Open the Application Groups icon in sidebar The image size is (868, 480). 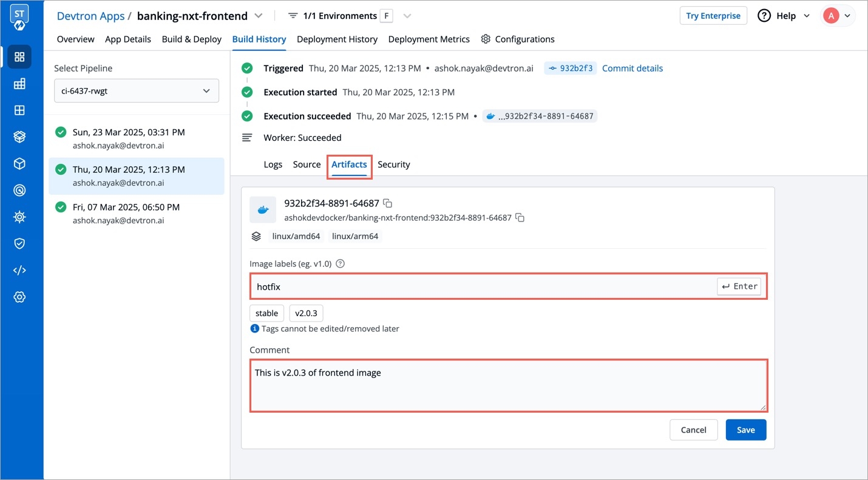pyautogui.click(x=19, y=110)
